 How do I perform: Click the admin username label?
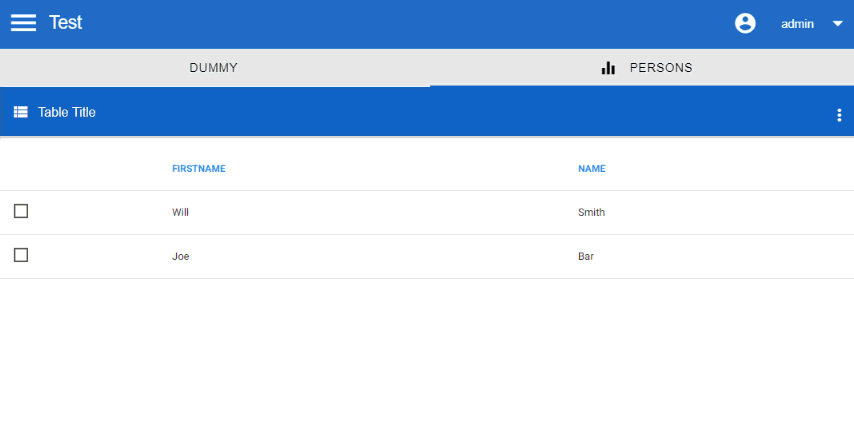point(797,24)
